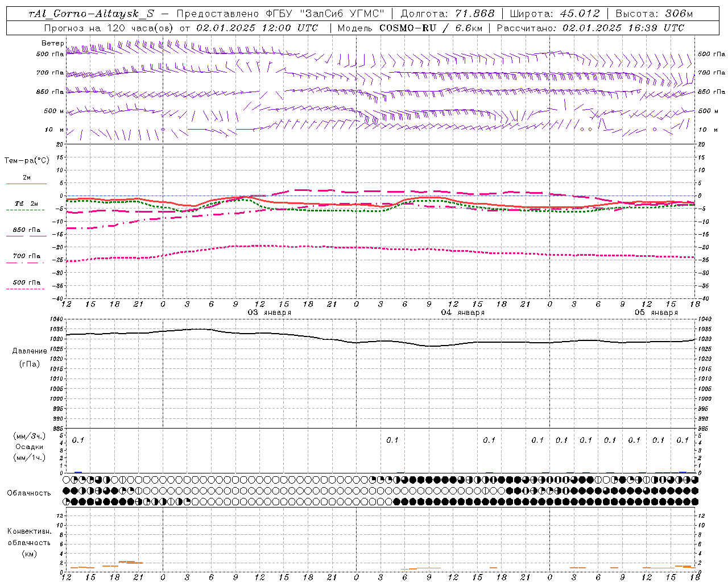Viewport: 728px width, 582px height.
Task: Click the Td 2м legend label
Action: click(27, 203)
